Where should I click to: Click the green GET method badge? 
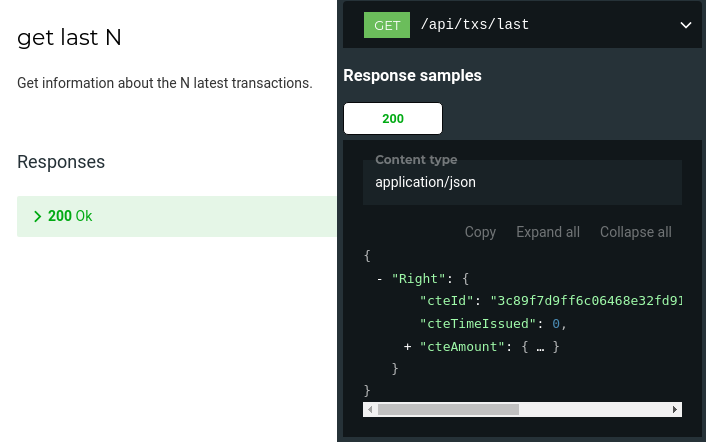click(x=387, y=25)
